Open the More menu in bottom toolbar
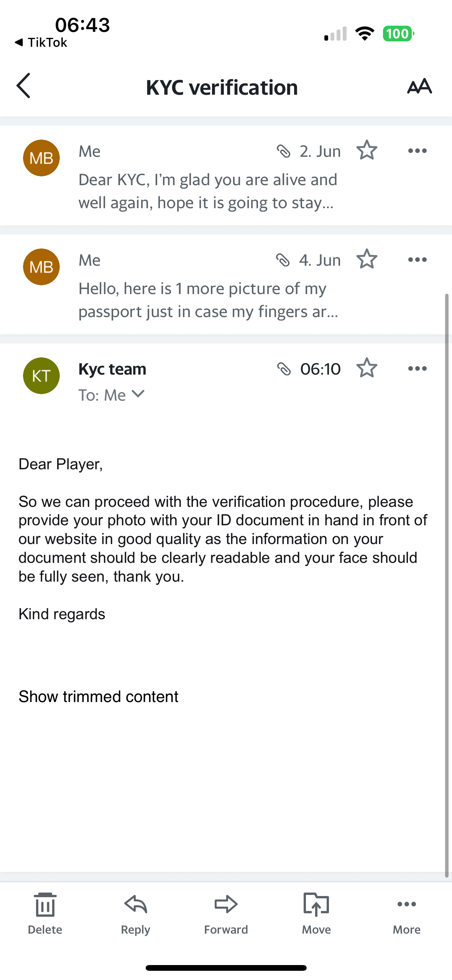Viewport: 452px width, 980px height. (406, 905)
